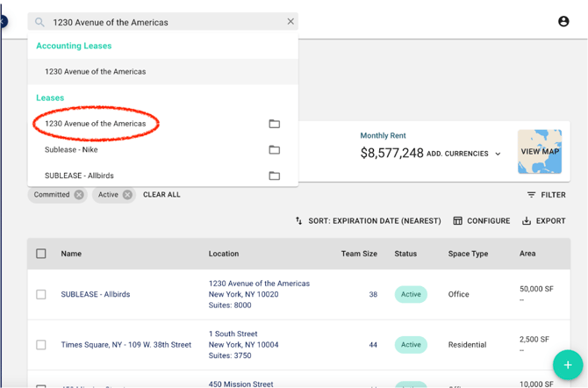
Task: Select the Times Square row checkbox
Action: click(x=41, y=345)
